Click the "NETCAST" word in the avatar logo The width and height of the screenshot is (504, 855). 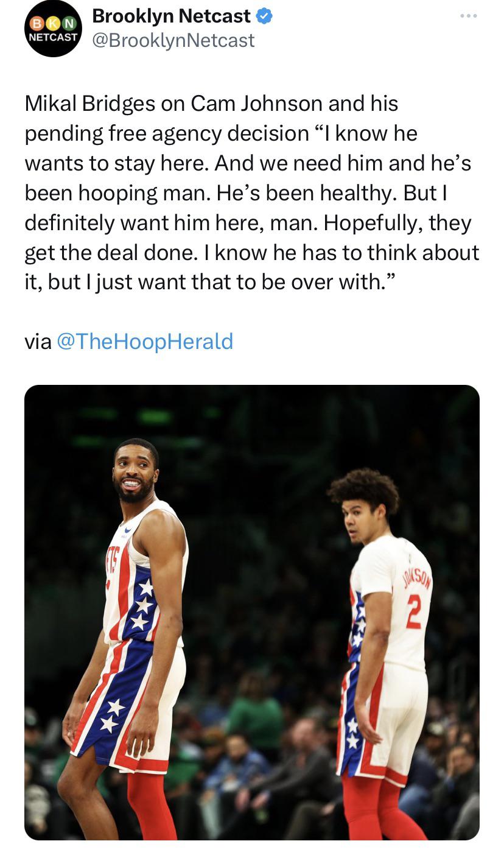pyautogui.click(x=53, y=37)
